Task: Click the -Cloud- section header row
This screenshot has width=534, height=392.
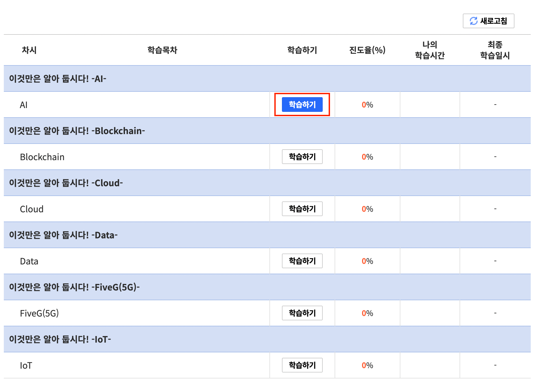Action: click(66, 183)
